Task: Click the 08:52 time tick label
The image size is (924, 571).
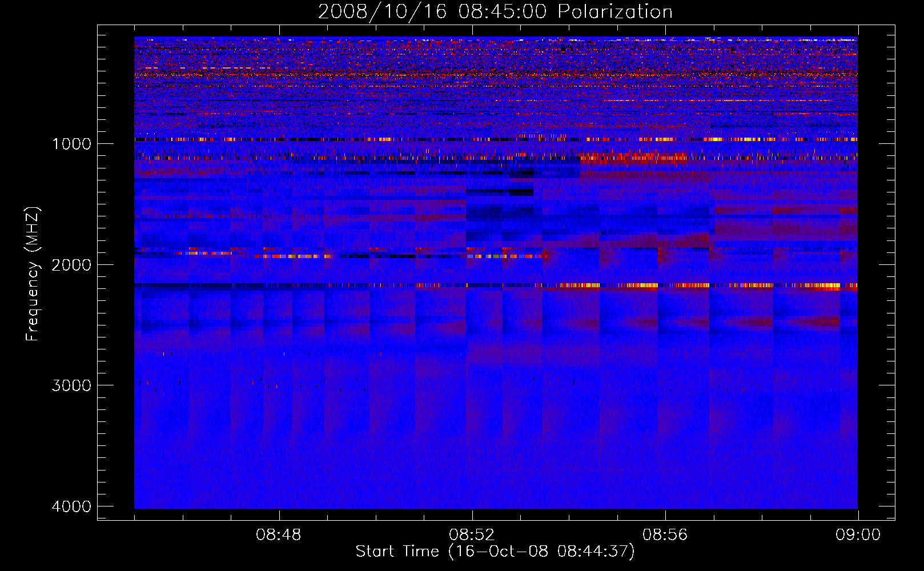Action: (472, 535)
